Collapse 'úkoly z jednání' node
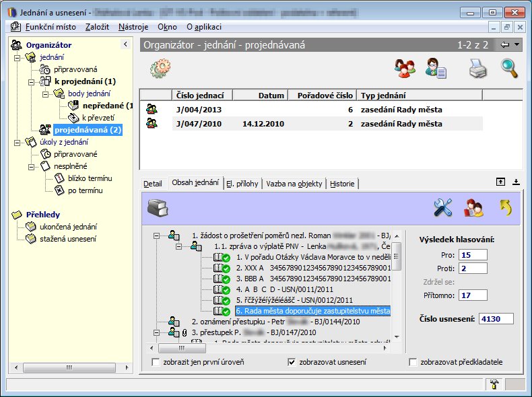The image size is (532, 397). point(17,143)
